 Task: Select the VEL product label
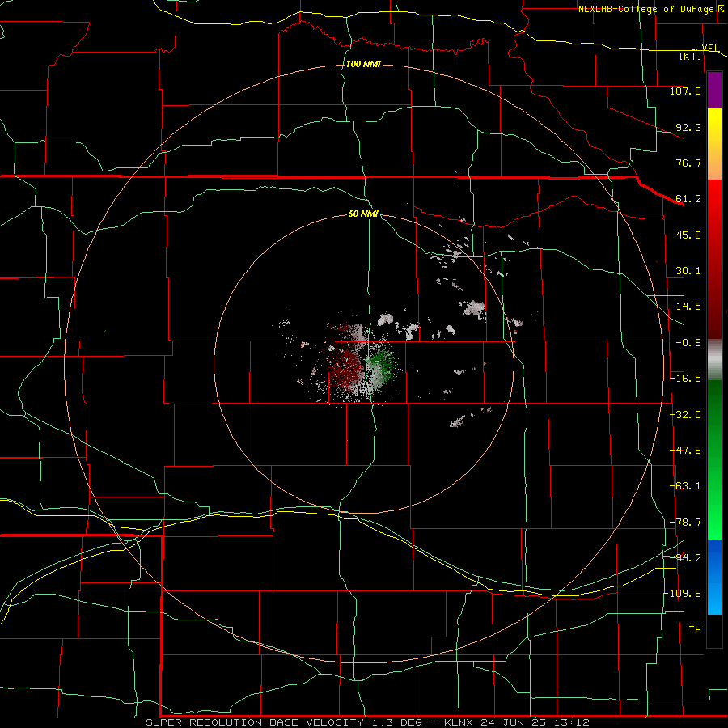click(x=709, y=48)
